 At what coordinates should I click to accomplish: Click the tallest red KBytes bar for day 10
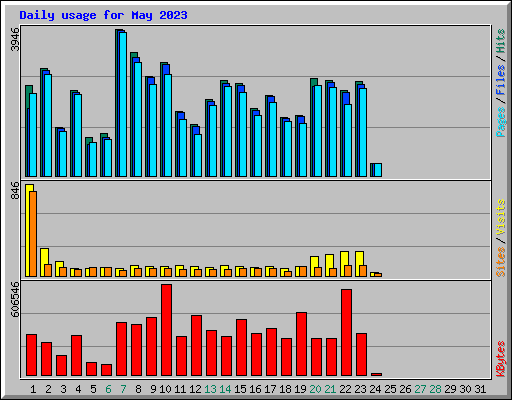coord(166,330)
